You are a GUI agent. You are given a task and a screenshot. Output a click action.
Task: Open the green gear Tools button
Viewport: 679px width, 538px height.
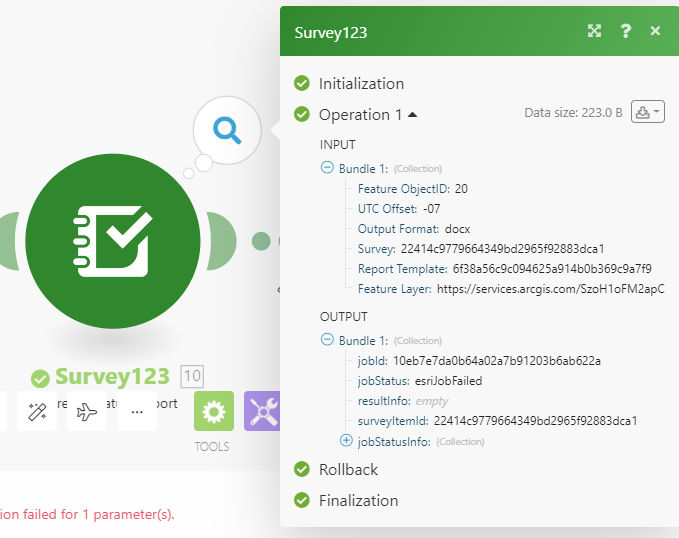[214, 411]
